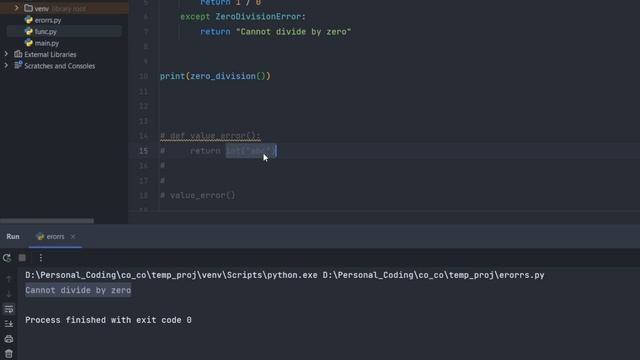The height and width of the screenshot is (360, 640).
Task: Click "Cannot divide by zero" console output
Action: [x=78, y=290]
